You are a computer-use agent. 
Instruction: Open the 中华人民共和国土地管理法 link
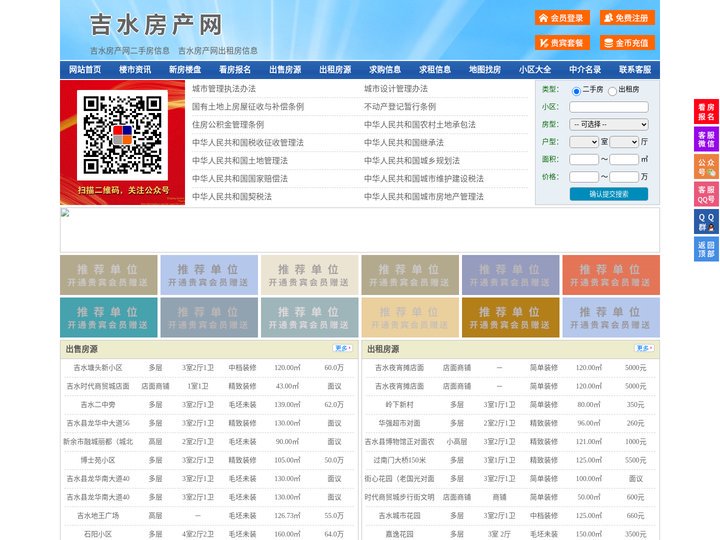tap(240, 160)
